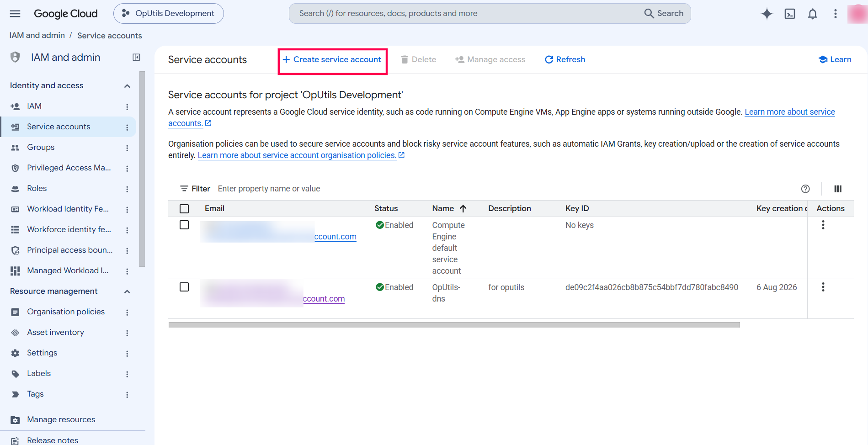
Task: Open Organisation policies in sidebar
Action: click(66, 312)
